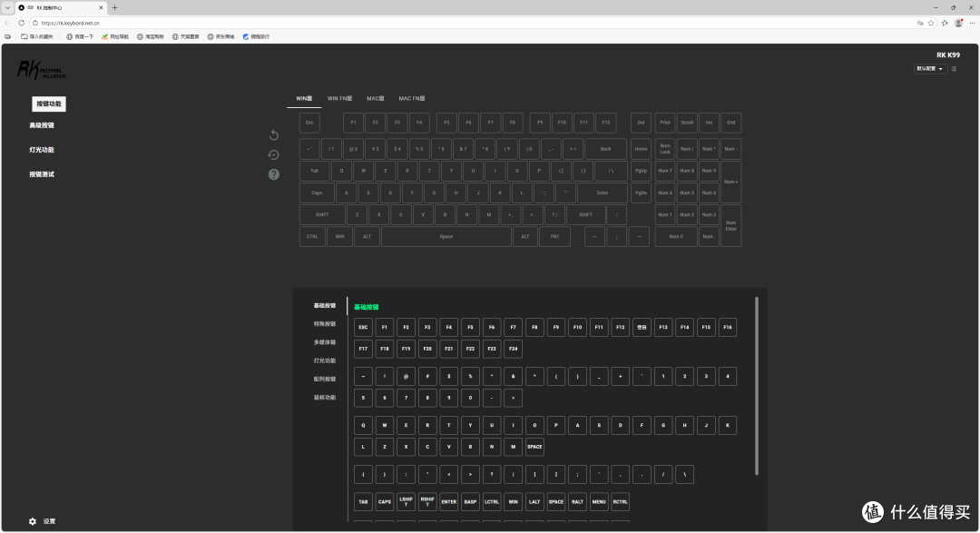Open the browser profile avatar
Viewport: 980px width, 533px height.
pyautogui.click(x=959, y=23)
